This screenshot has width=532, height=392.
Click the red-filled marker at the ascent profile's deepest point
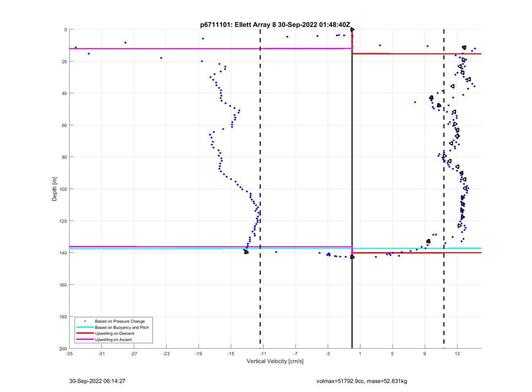coord(246,252)
